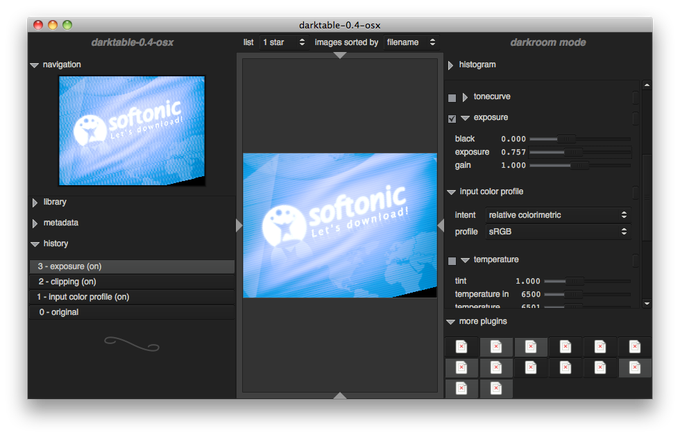Collapse top panel with arrow above image view
The height and width of the screenshot is (437, 680).
[x=340, y=55]
